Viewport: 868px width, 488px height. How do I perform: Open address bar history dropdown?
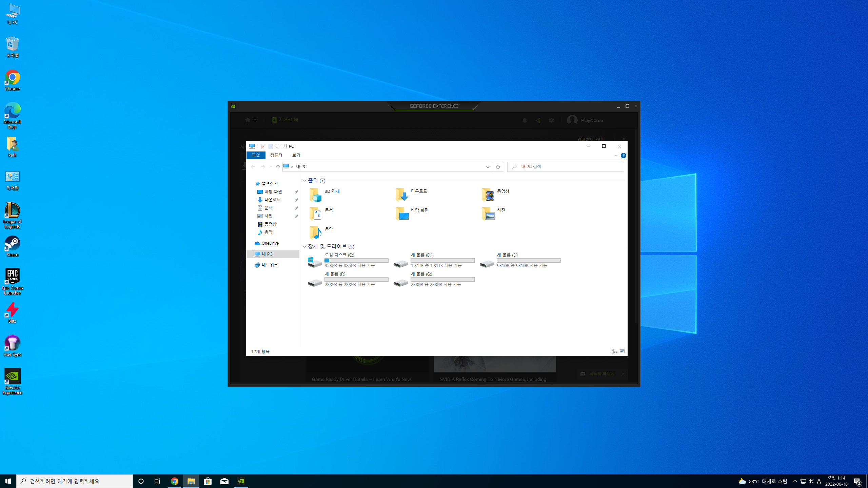pos(488,167)
